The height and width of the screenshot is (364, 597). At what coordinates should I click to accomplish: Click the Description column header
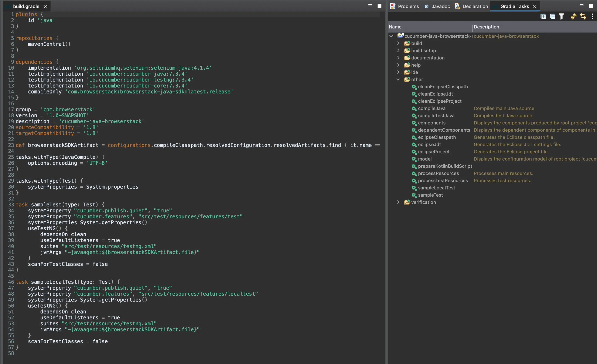[x=486, y=27]
